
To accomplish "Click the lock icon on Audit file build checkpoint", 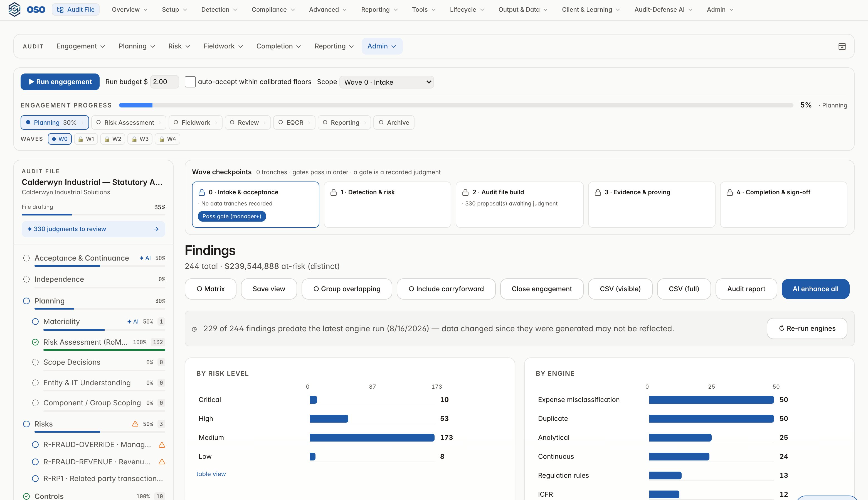I will tap(465, 192).
